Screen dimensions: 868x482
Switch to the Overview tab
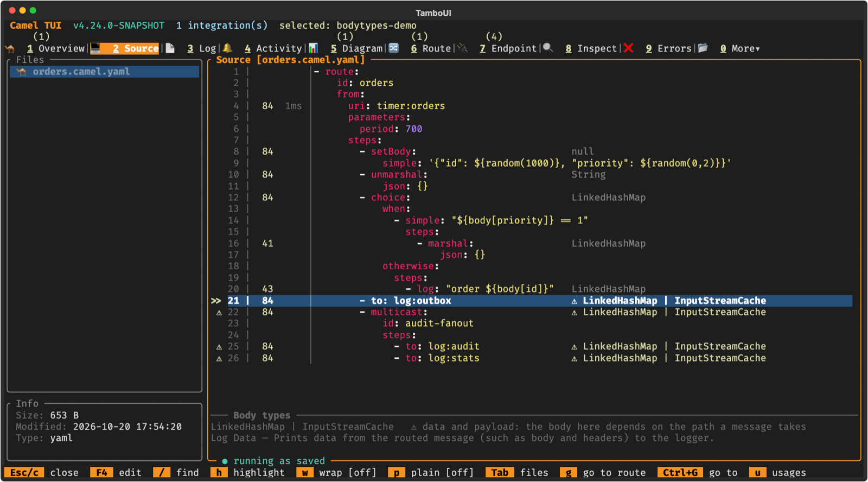[56, 49]
